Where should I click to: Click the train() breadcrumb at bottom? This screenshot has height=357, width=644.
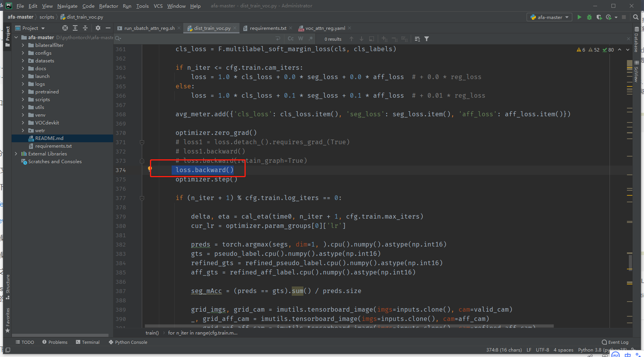(152, 333)
